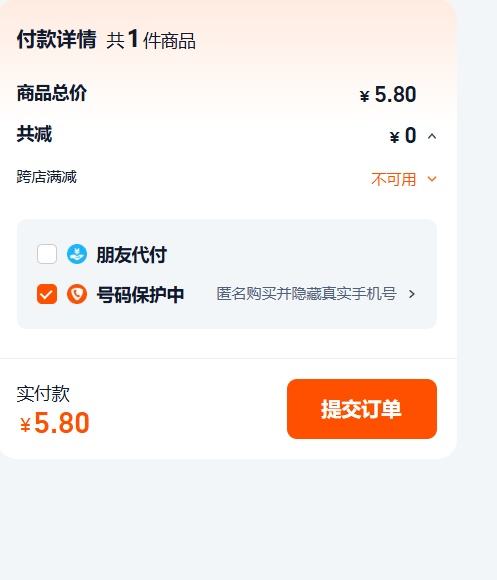The image size is (497, 580).
Task: Click the 商品总价 label
Action: click(x=52, y=93)
